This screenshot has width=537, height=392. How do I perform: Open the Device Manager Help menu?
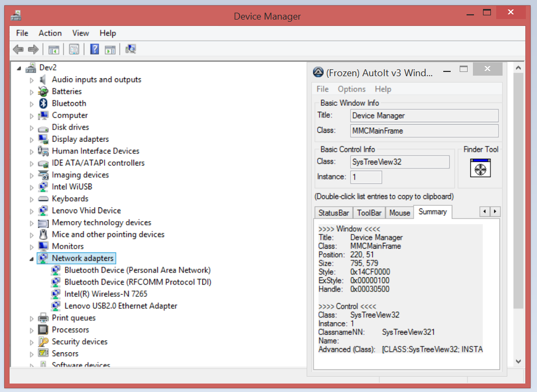click(108, 33)
